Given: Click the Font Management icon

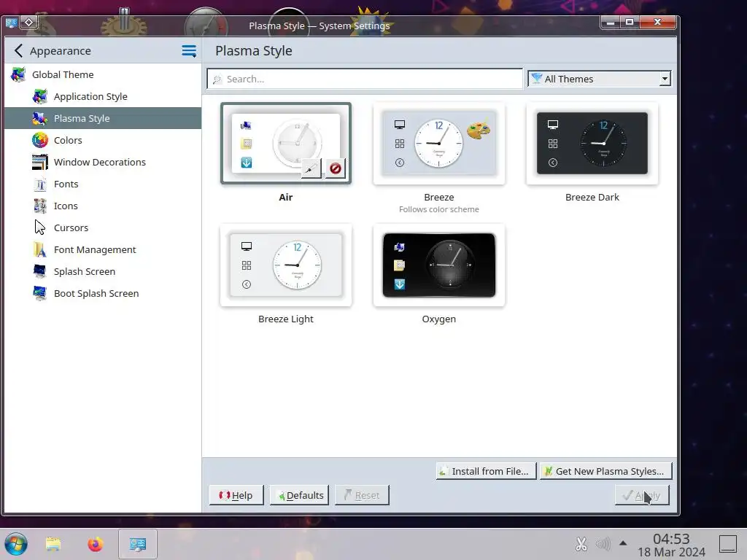Looking at the screenshot, I should point(40,249).
